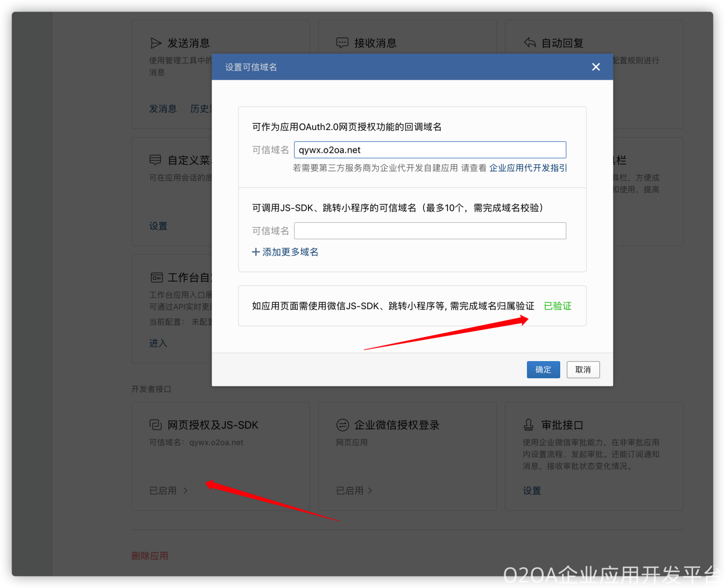Click the 自动回复 reply arrow icon
Image resolution: width=725 pixels, height=588 pixels.
[x=530, y=43]
